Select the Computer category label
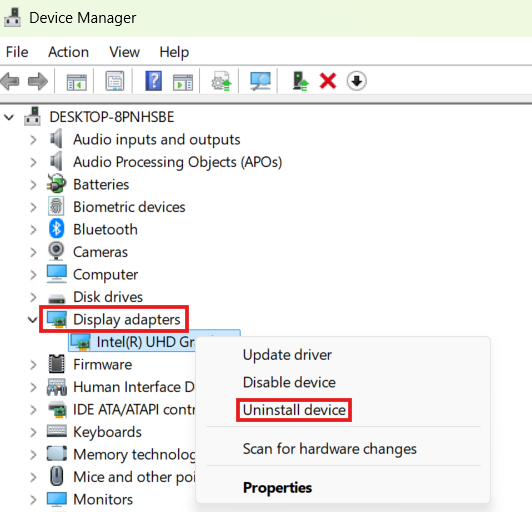The width and height of the screenshot is (532, 512). [x=106, y=274]
